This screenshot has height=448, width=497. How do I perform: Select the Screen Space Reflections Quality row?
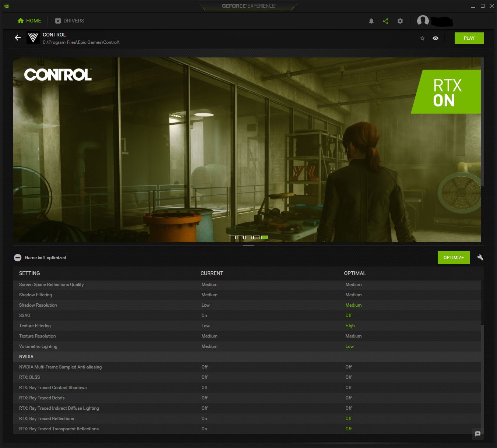coord(247,285)
